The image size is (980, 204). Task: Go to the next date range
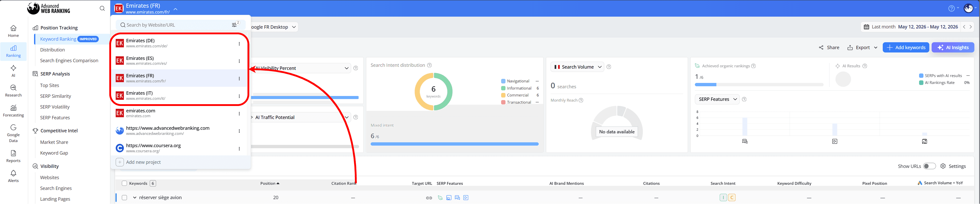coord(971,27)
